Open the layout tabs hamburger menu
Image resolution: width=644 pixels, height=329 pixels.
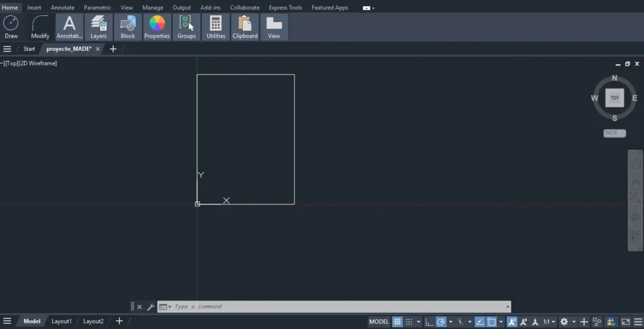(7, 321)
